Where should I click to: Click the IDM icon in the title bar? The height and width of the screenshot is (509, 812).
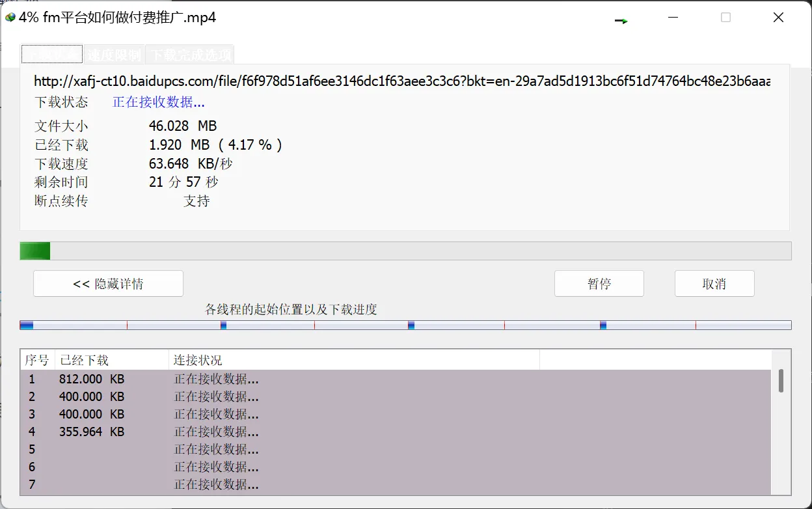coord(10,18)
